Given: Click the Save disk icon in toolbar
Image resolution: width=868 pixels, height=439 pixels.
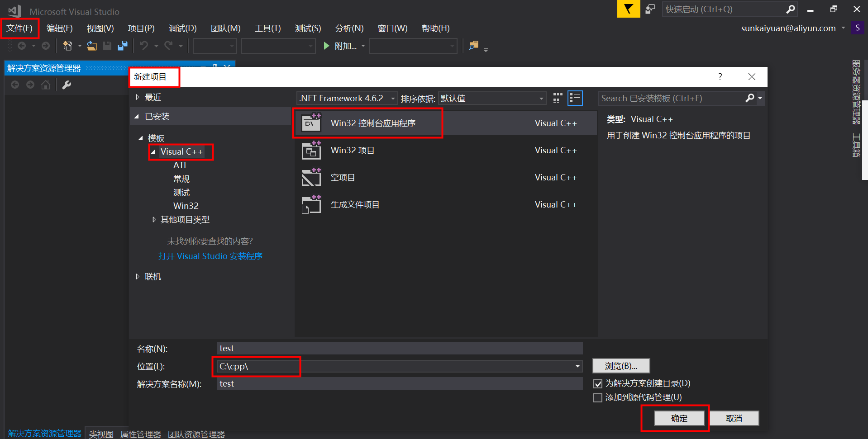Looking at the screenshot, I should click(x=107, y=46).
